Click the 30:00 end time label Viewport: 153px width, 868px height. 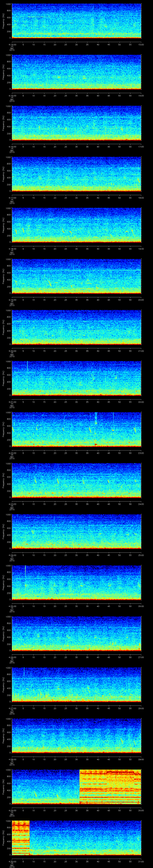tap(141, 810)
